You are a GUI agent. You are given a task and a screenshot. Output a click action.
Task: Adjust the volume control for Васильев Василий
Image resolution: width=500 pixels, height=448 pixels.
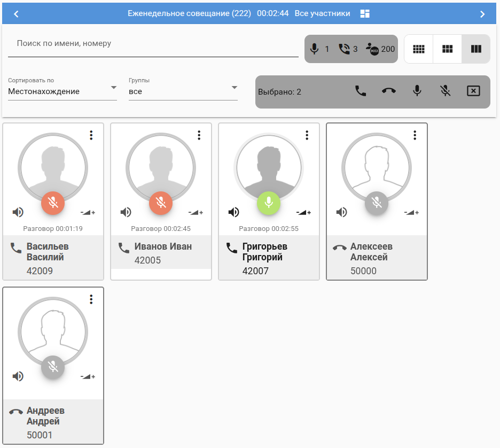tap(88, 212)
